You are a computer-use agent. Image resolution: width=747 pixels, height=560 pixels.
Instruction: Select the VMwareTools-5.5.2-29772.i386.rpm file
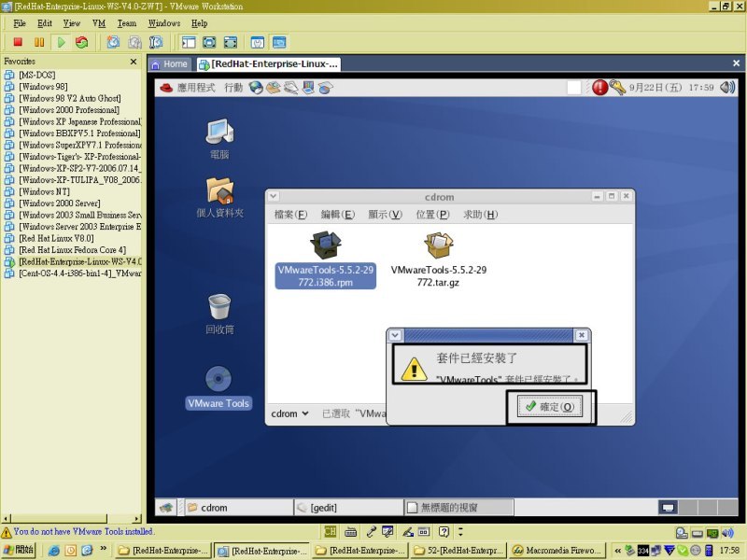(325, 260)
